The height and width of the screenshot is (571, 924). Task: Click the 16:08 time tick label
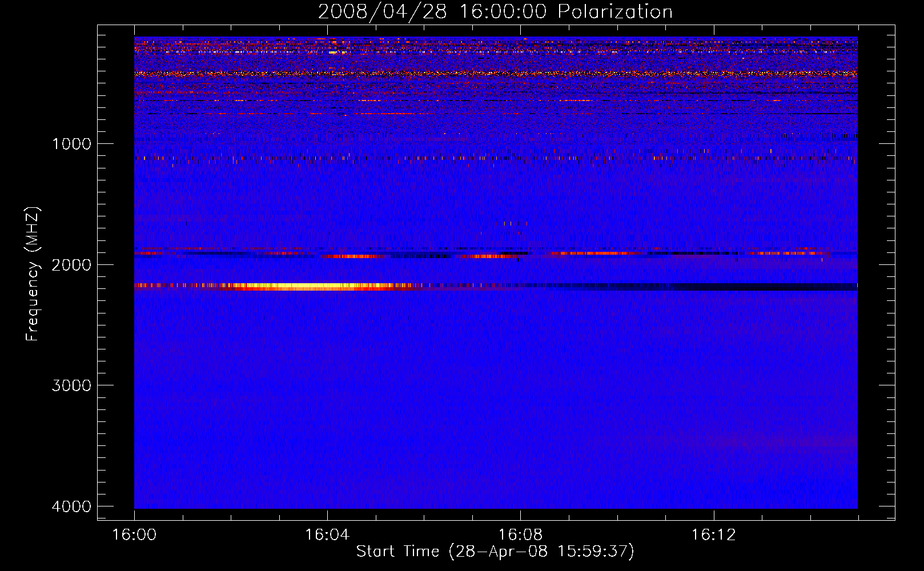click(520, 535)
